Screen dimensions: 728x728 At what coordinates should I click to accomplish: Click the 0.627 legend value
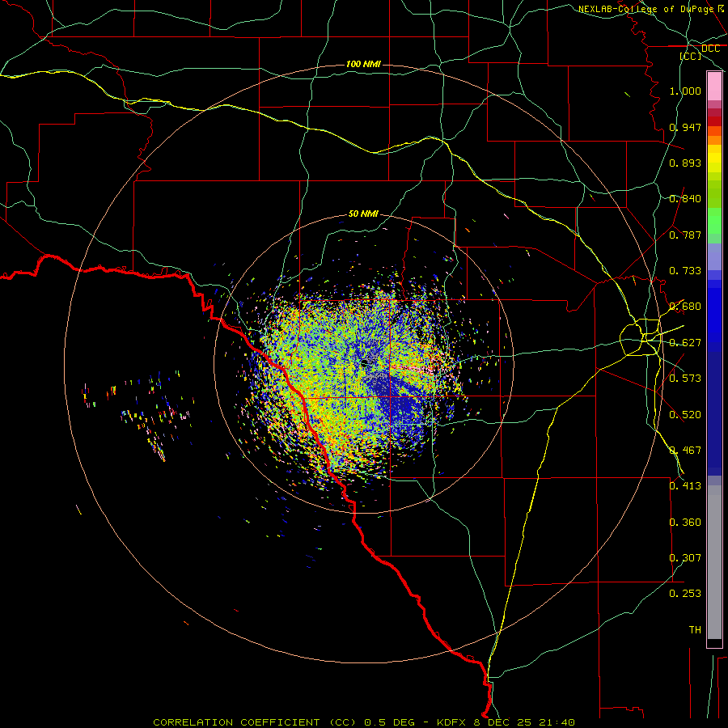pos(685,343)
